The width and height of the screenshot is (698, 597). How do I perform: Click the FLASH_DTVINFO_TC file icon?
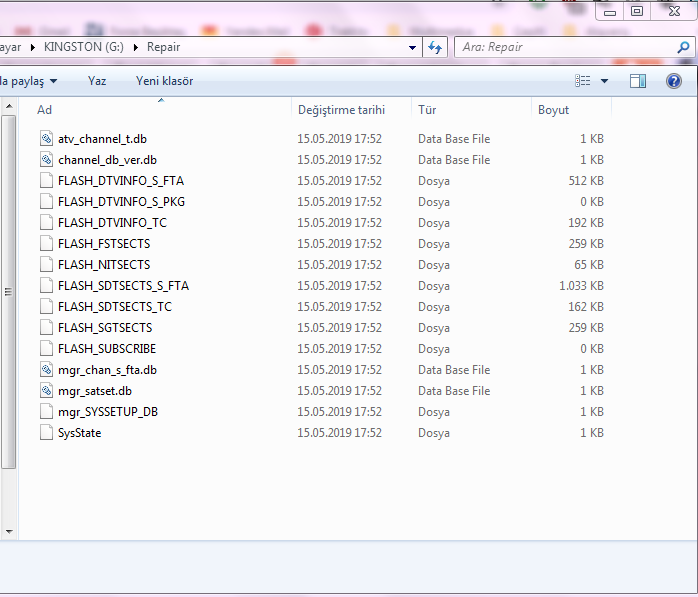tap(46, 222)
